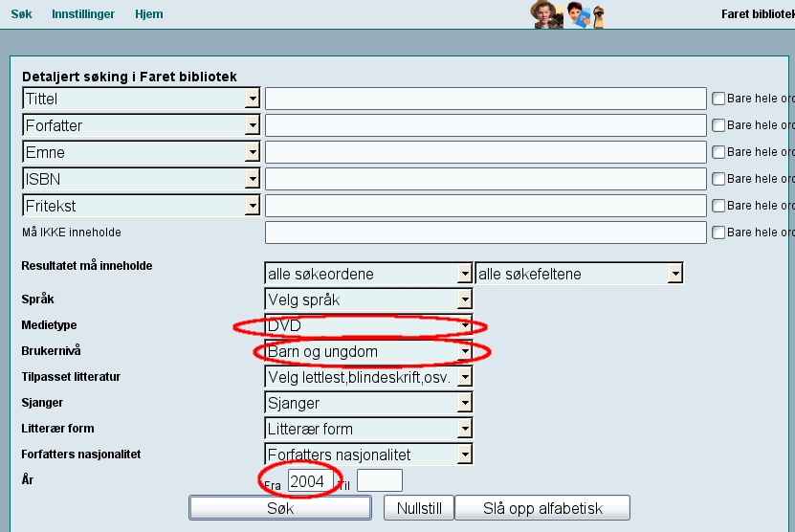Open the Søk menu item at top
The height and width of the screenshot is (532, 795).
click(x=21, y=14)
